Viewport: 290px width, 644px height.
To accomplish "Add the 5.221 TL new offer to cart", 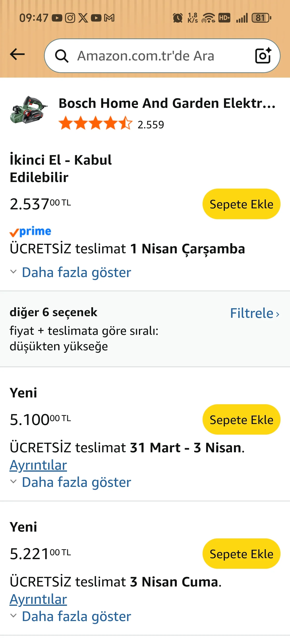I will point(241,554).
